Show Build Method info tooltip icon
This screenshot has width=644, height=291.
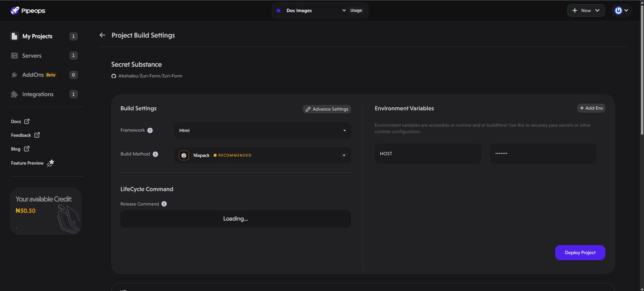tap(155, 154)
